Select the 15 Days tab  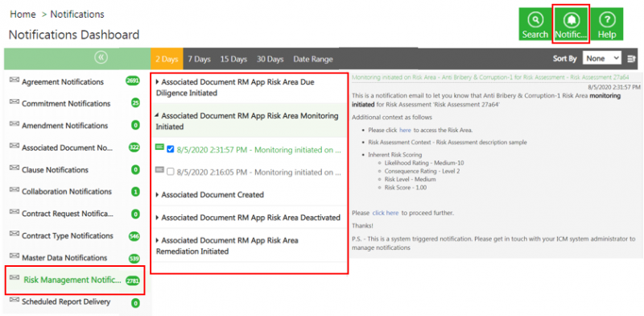pyautogui.click(x=233, y=60)
